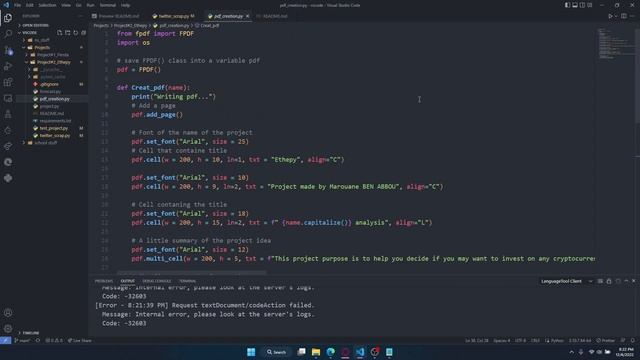The image size is (640, 360).
Task: Open the File menu
Action: point(18,5)
